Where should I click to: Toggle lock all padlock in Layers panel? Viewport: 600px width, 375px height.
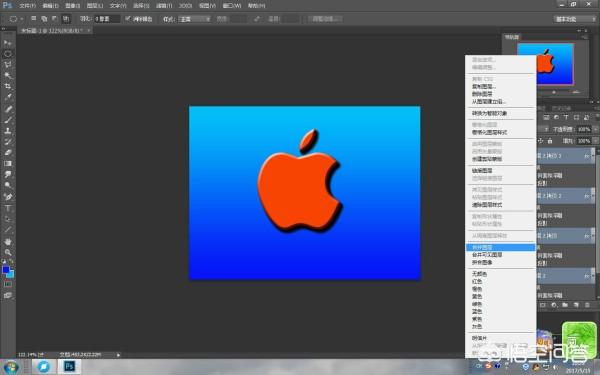click(550, 141)
